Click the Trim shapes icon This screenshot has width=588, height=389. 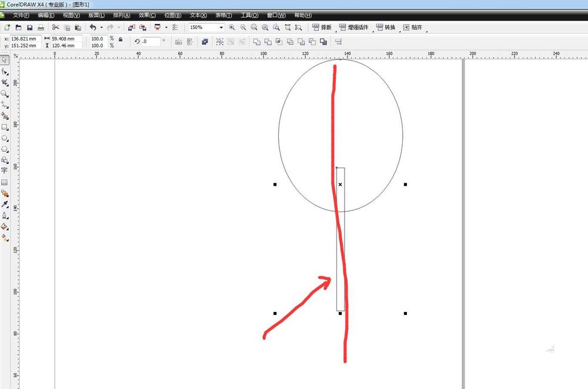[268, 42]
